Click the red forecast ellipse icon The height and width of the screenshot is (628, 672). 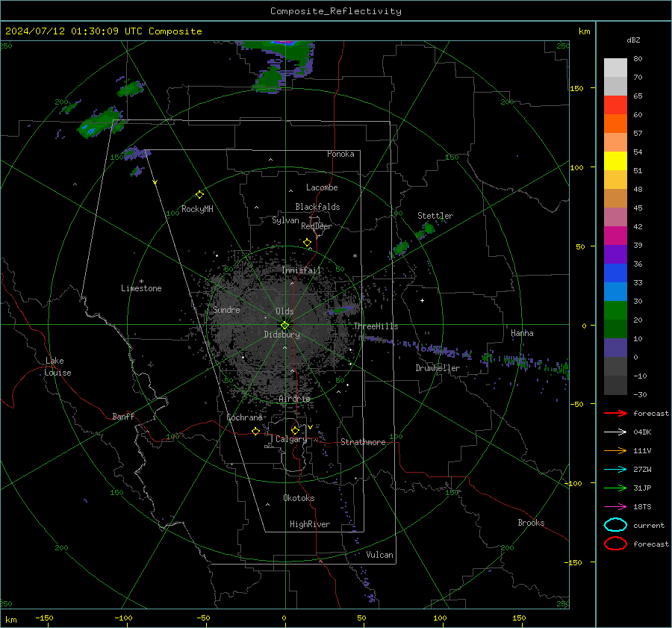click(x=615, y=544)
